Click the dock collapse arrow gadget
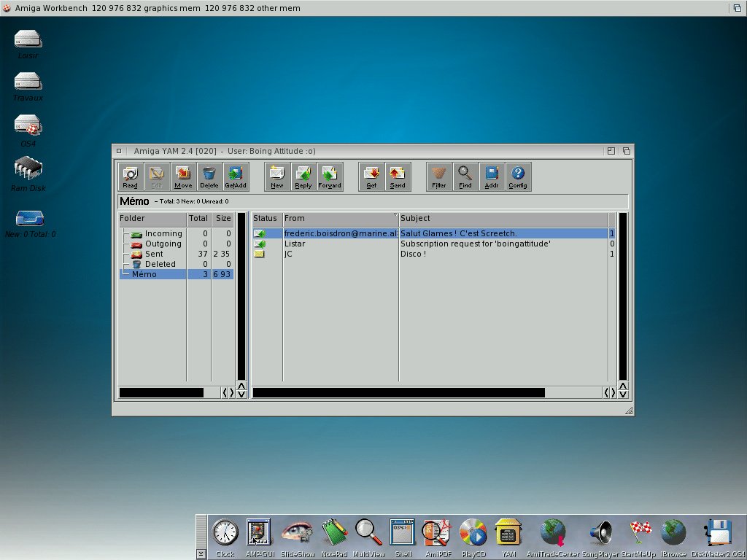This screenshot has width=747, height=560. pyautogui.click(x=201, y=554)
